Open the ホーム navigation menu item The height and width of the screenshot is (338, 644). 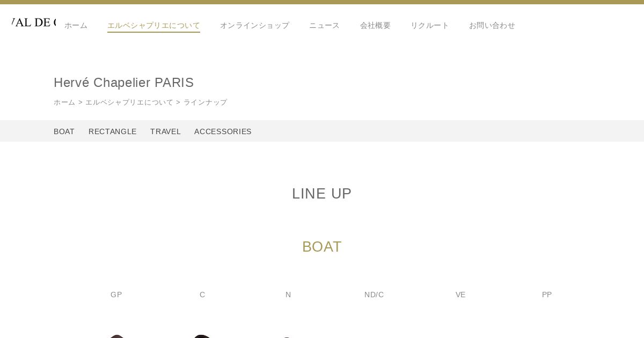[76, 25]
